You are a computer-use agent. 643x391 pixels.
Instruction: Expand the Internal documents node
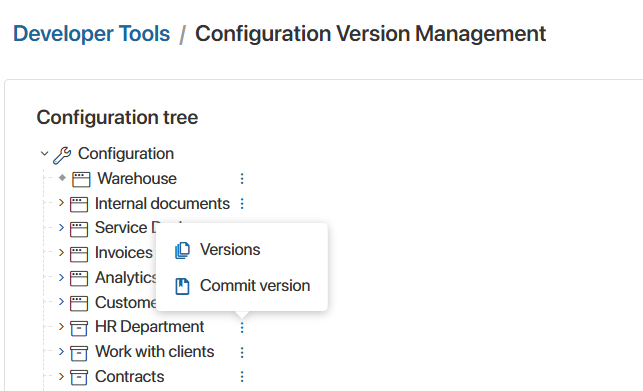61,203
